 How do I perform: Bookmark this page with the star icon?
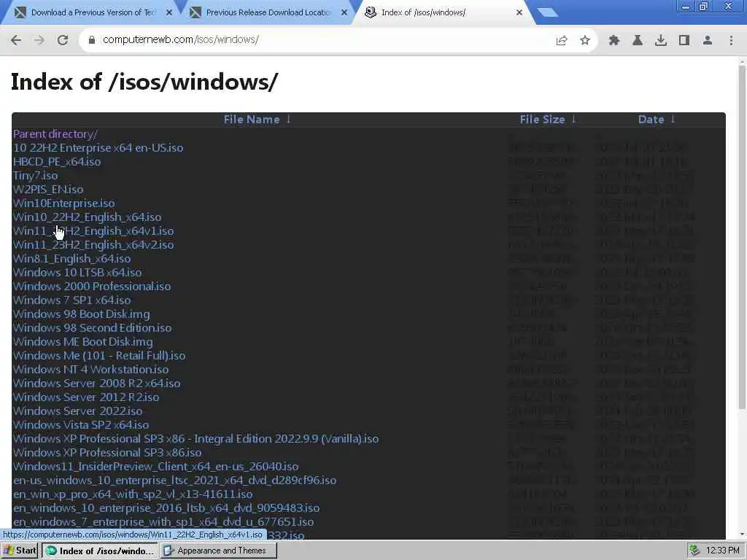coord(585,41)
